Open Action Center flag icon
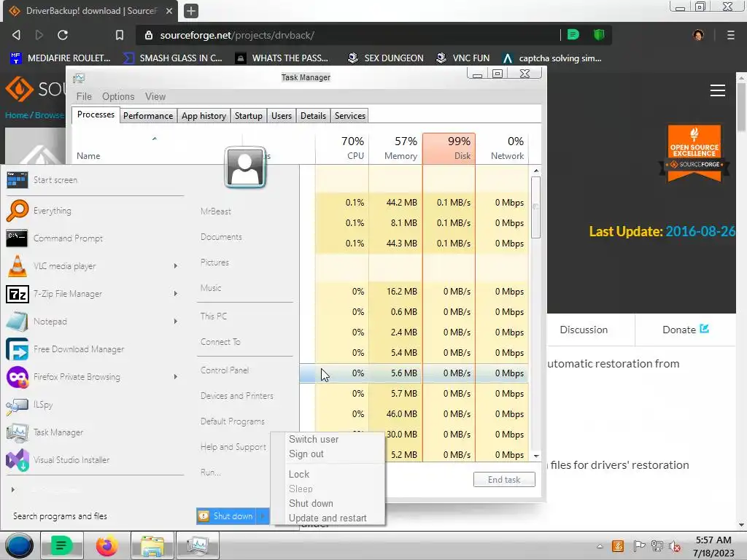Screen dimensions: 747x560 click(639, 546)
